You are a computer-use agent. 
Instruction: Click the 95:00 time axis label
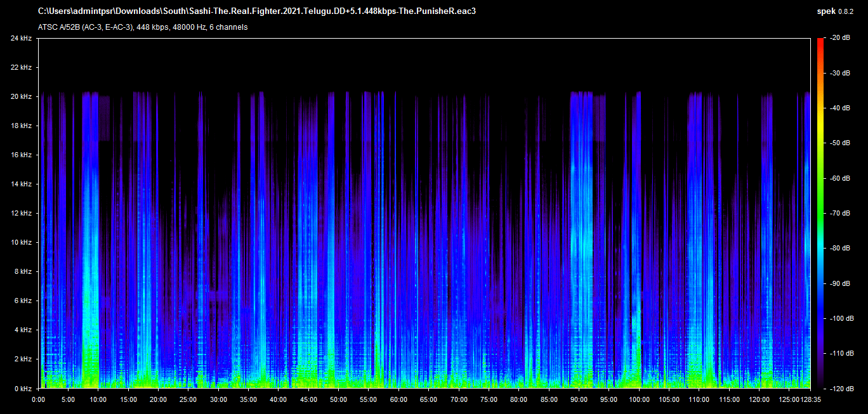click(609, 399)
